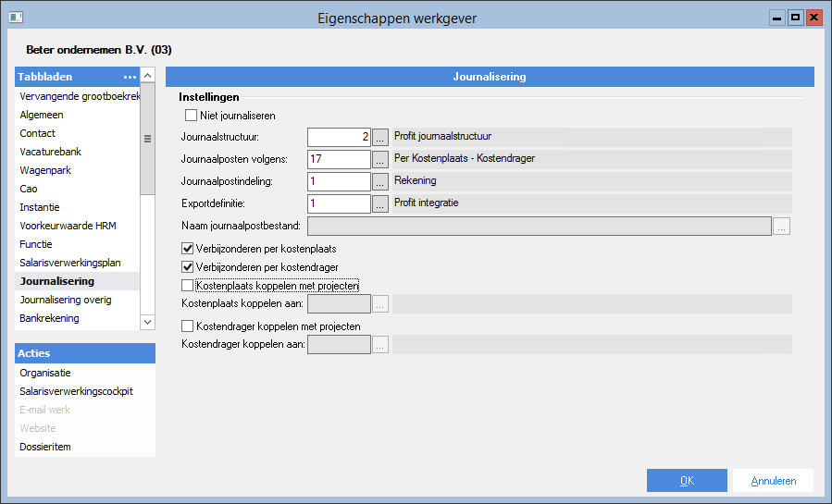Open Voorkeurwaarde HRM tab

78,226
